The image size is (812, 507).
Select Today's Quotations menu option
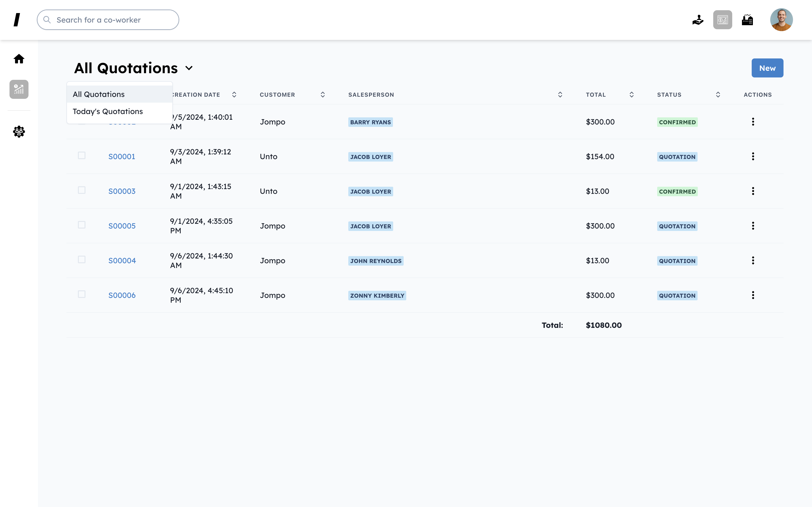click(107, 111)
